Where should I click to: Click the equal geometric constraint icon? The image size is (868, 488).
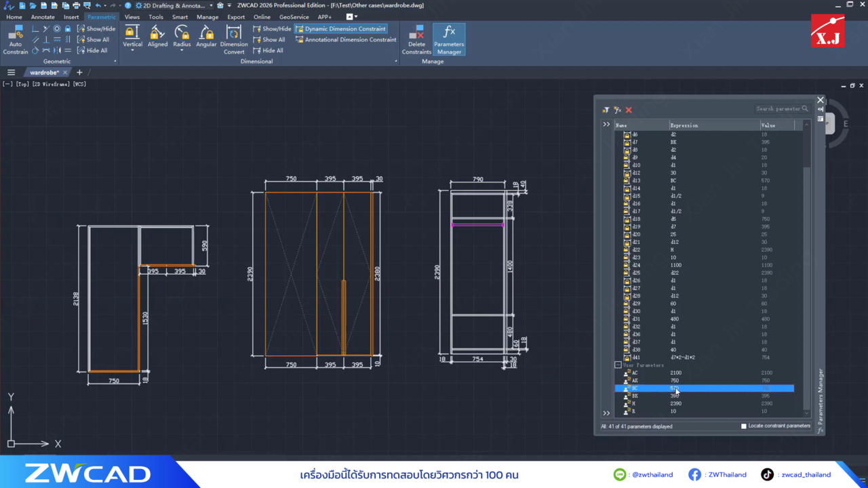[x=67, y=50]
